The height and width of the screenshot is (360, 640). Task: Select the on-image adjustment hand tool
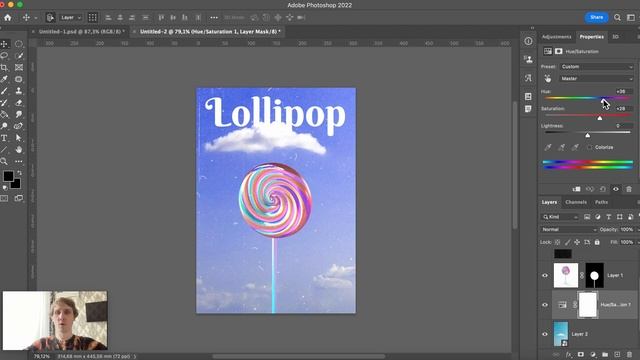click(x=547, y=78)
